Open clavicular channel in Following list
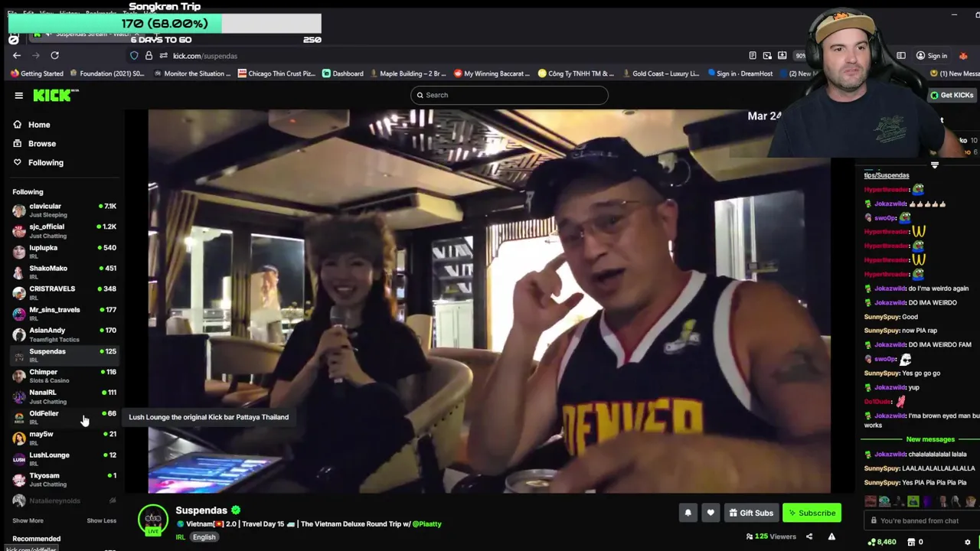980x551 pixels. (64, 210)
